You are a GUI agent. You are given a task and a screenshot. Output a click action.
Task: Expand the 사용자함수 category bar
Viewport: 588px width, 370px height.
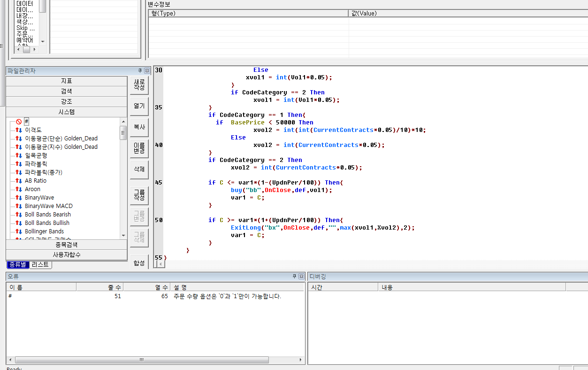[67, 255]
